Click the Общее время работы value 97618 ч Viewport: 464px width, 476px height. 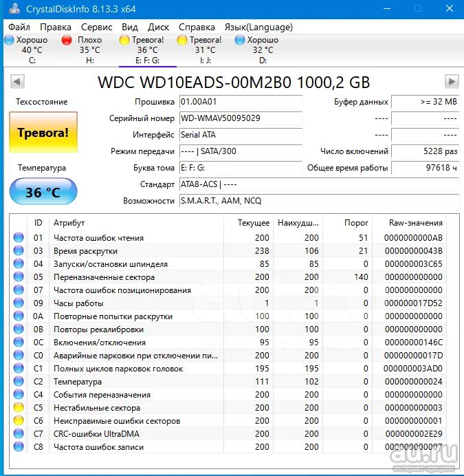point(425,168)
